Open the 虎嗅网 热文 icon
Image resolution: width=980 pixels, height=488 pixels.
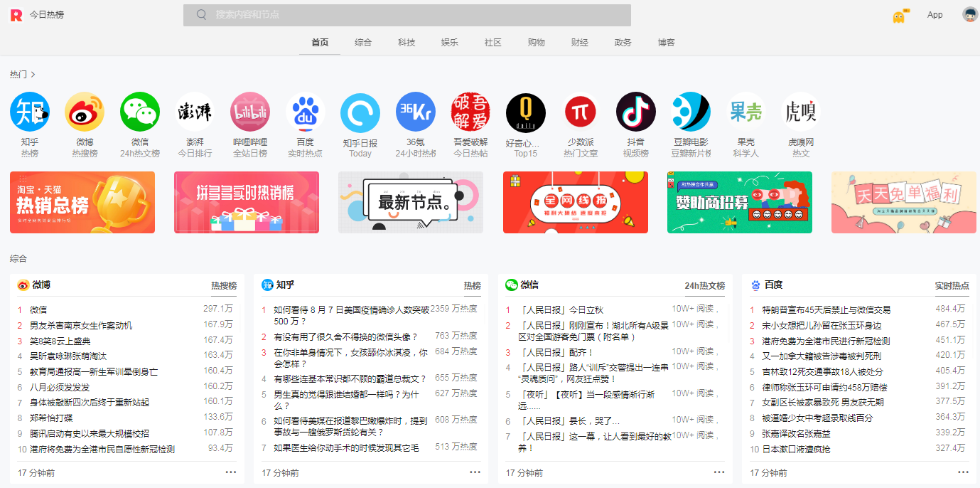801,112
